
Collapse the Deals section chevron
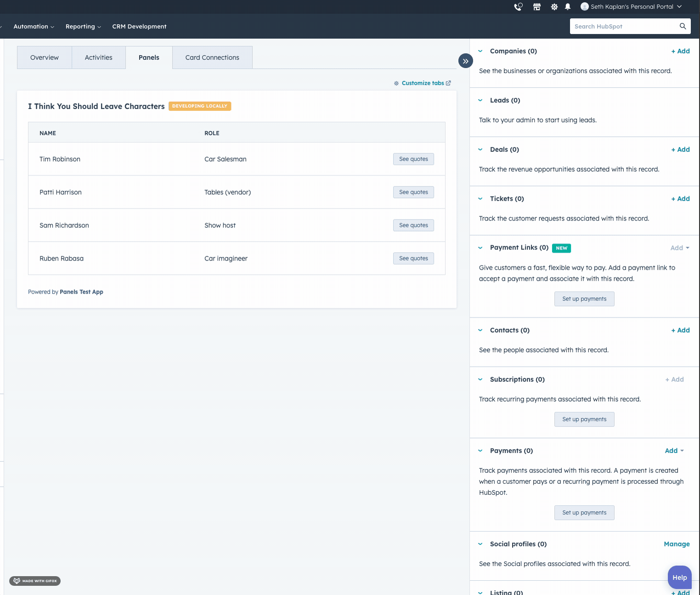tap(480, 149)
